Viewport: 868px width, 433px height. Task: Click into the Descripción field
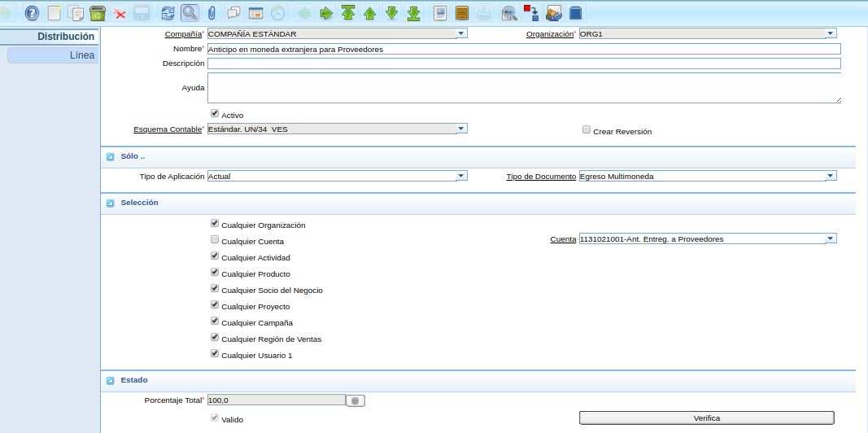coord(524,63)
